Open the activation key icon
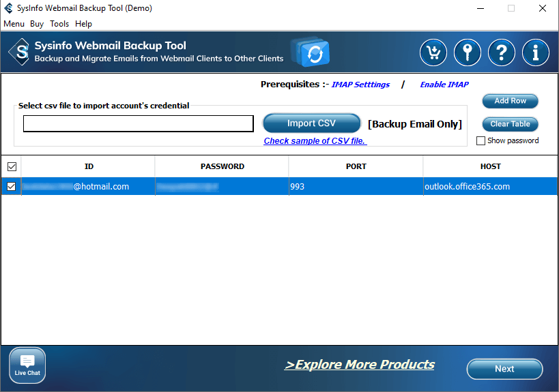 [x=468, y=52]
